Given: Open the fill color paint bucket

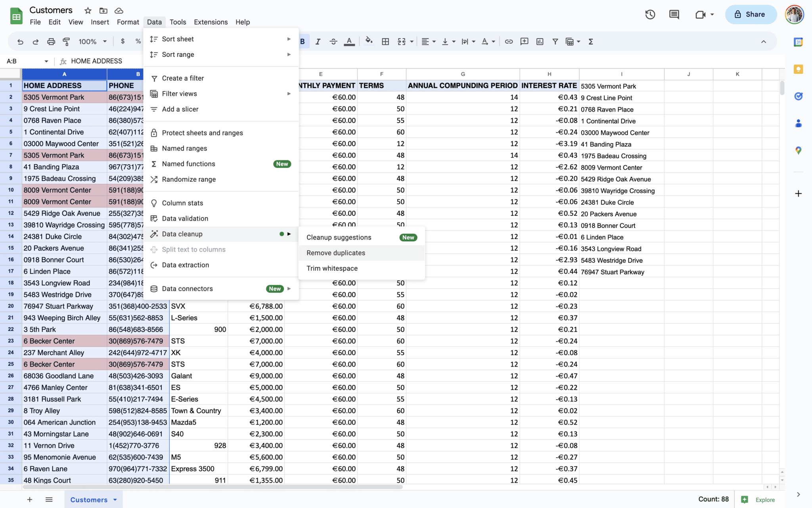Looking at the screenshot, I should click(x=369, y=41).
